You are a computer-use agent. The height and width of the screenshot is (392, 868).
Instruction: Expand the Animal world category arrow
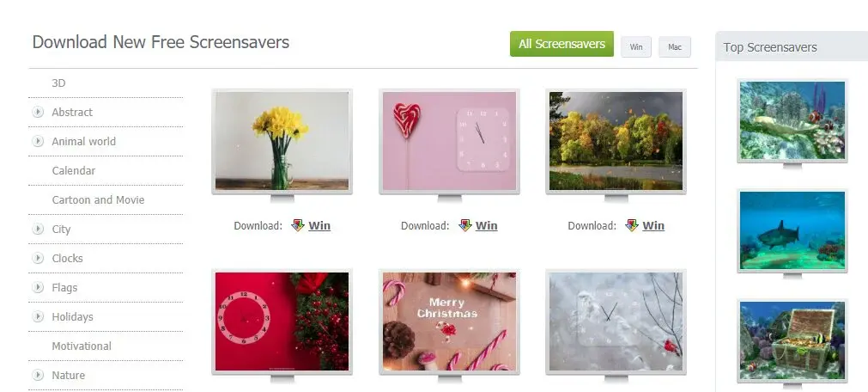pyautogui.click(x=38, y=141)
